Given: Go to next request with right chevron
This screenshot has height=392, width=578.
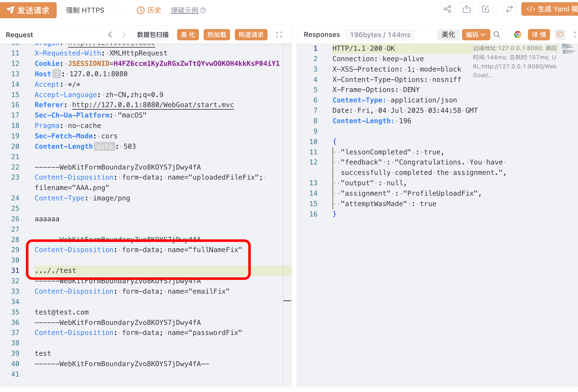Looking at the screenshot, I should (124, 35).
